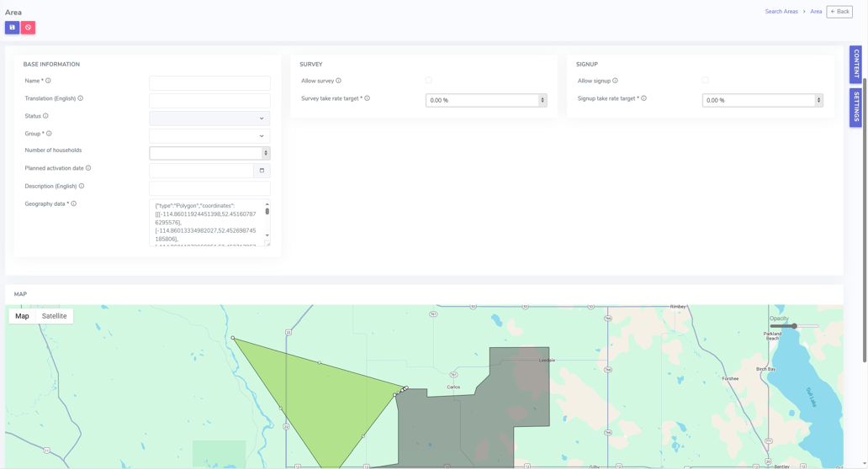Enable the Allow signup checkbox
The width and height of the screenshot is (868, 469).
click(x=705, y=81)
